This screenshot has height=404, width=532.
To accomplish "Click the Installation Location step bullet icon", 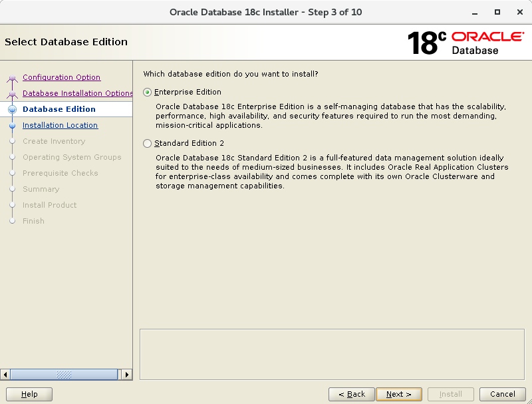I will (12, 125).
